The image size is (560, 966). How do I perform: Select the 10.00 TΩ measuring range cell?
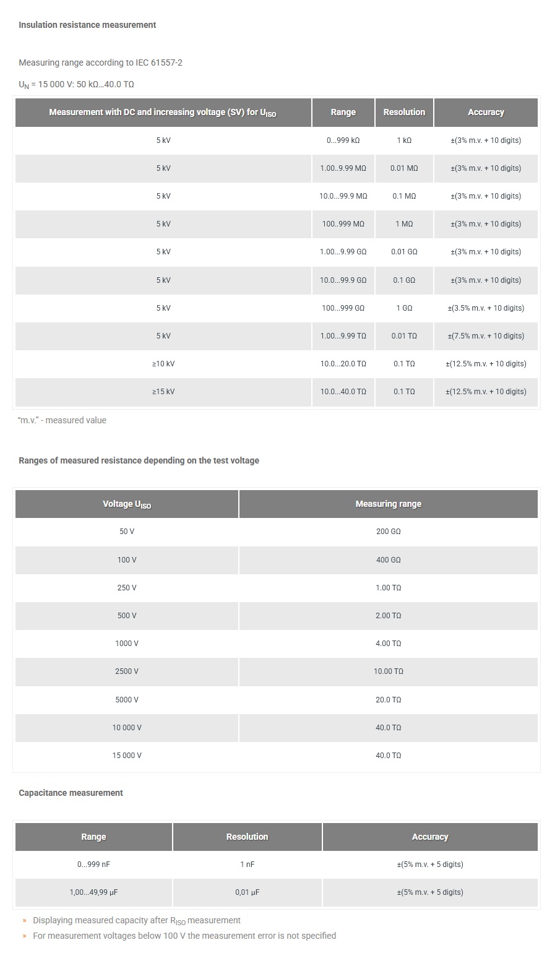(388, 671)
